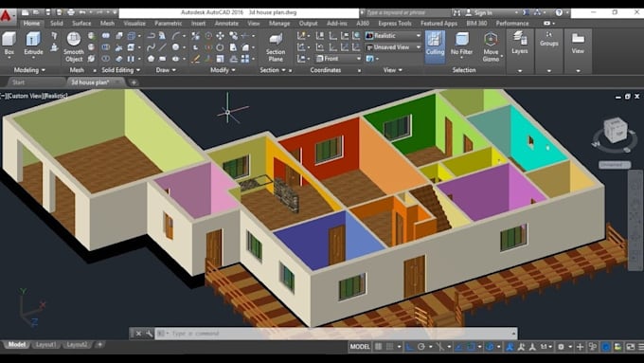Expand the Modeling panel flyout
The image size is (644, 363).
click(x=29, y=70)
